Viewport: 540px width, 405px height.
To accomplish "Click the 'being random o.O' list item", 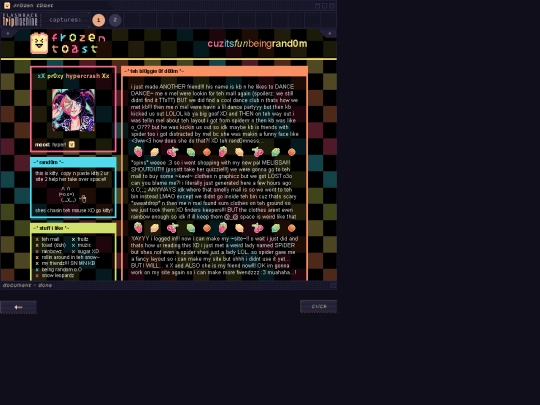I will coord(62,270).
